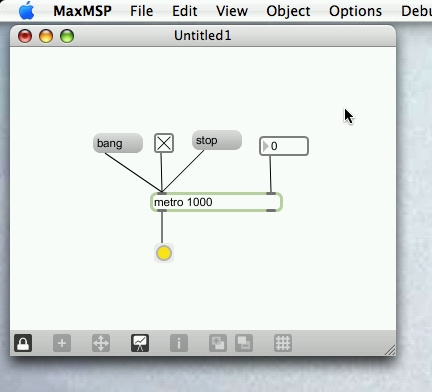This screenshot has width=432, height=392.
Task: Click the number box triangle arrow
Action: pos(265,146)
